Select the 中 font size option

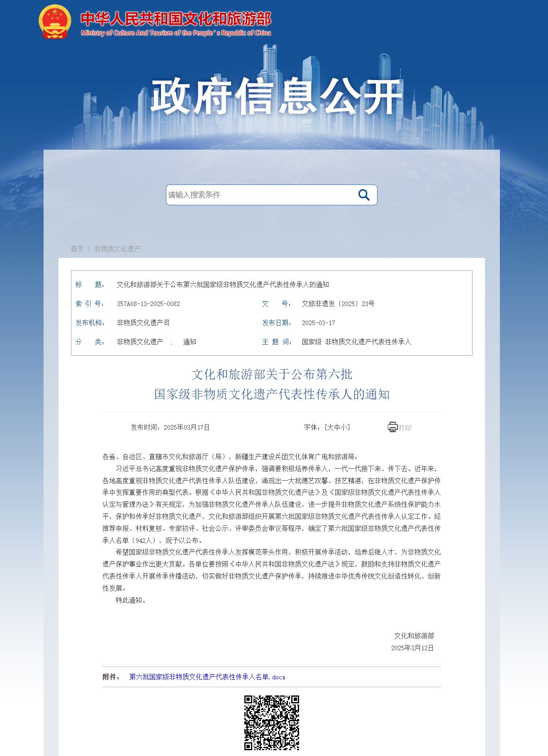click(x=337, y=427)
